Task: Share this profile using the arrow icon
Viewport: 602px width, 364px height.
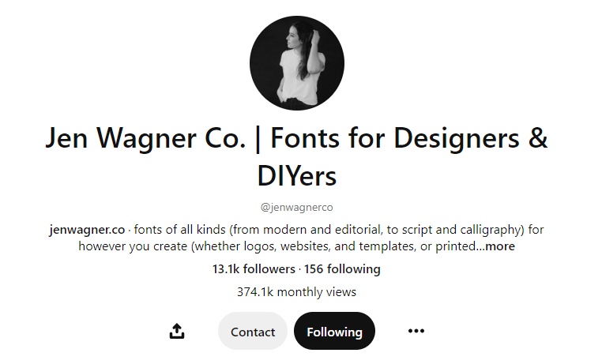Action: pos(177,331)
